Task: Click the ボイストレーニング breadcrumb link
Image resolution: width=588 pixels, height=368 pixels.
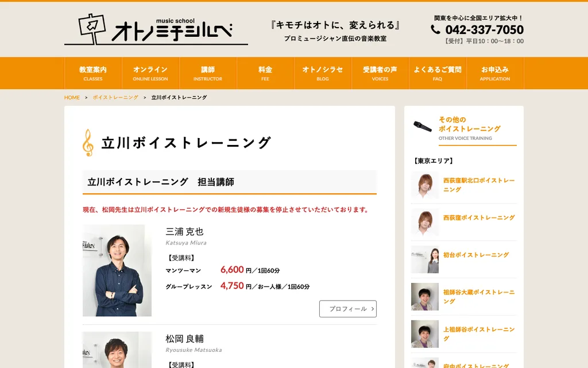Action: pos(115,97)
